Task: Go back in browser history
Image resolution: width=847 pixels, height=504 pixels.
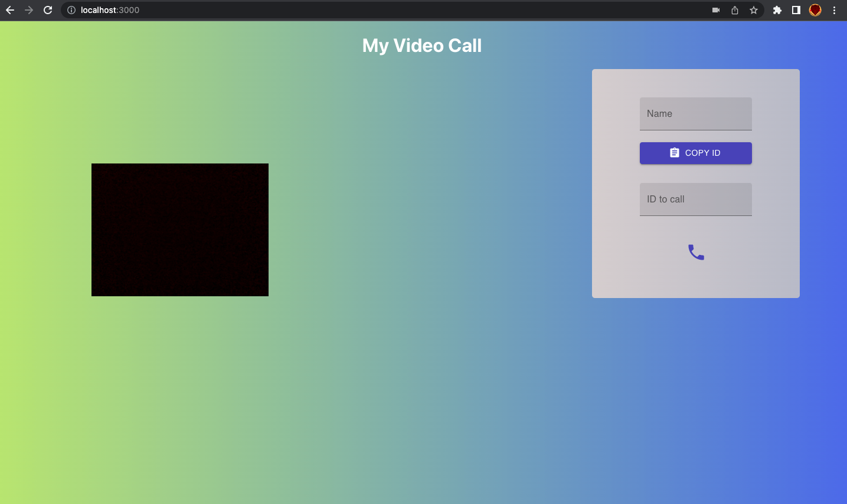Action: click(x=10, y=10)
